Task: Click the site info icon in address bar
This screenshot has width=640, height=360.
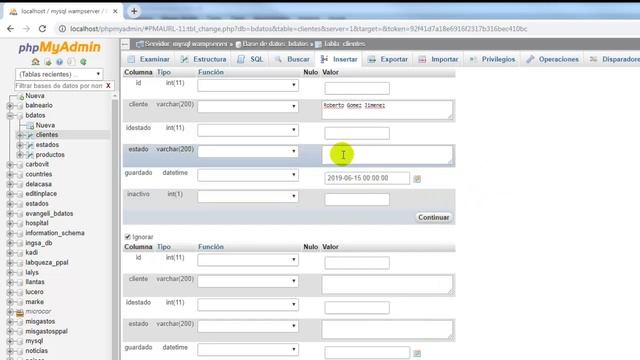Action: pos(62,29)
